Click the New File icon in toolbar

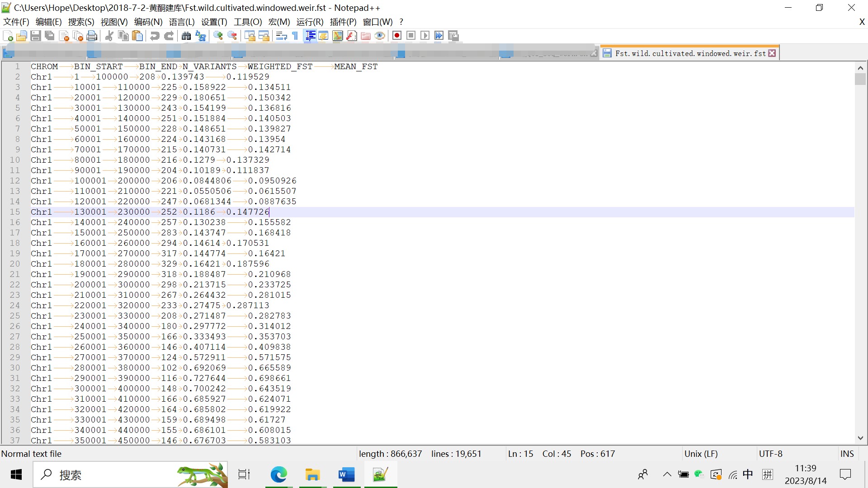[x=8, y=36]
